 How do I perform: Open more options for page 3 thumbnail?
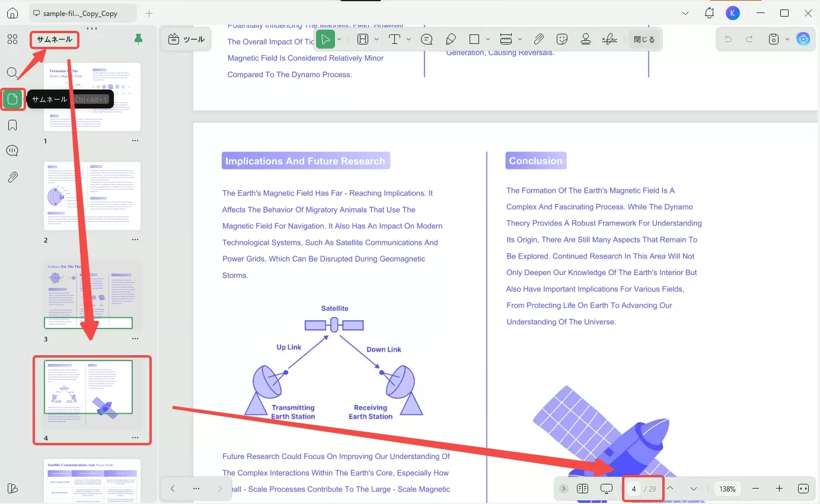click(135, 339)
